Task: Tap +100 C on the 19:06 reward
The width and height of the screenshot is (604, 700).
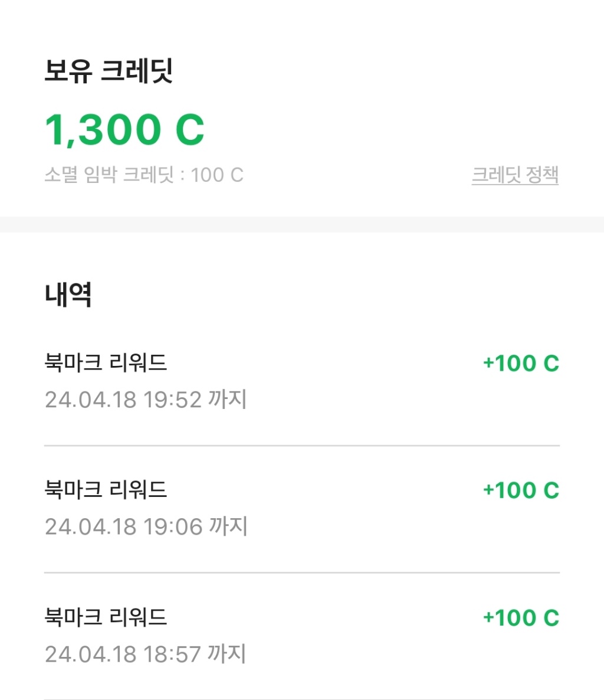Action: coord(520,490)
